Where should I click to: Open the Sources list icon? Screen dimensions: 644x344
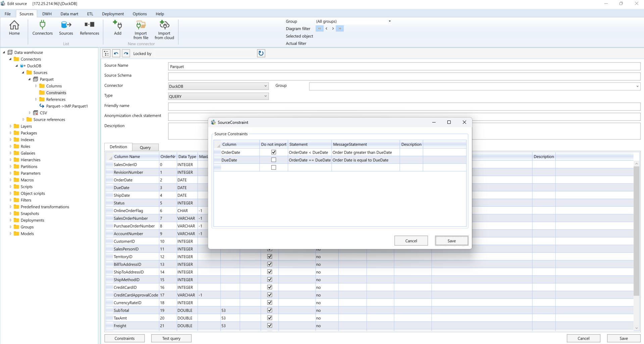pos(66,28)
